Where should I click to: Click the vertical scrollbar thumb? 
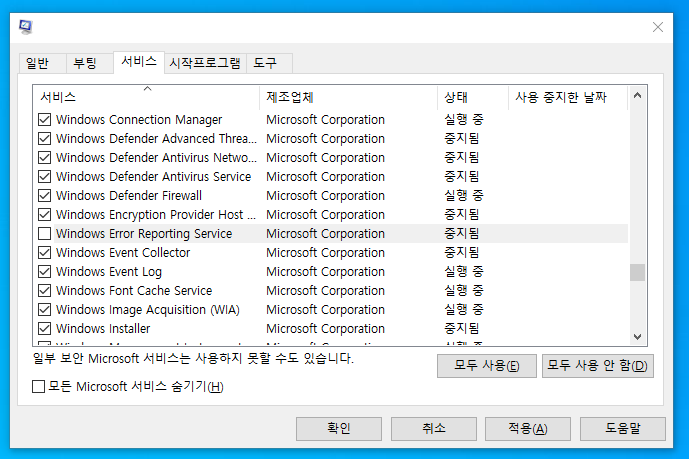pyautogui.click(x=637, y=272)
